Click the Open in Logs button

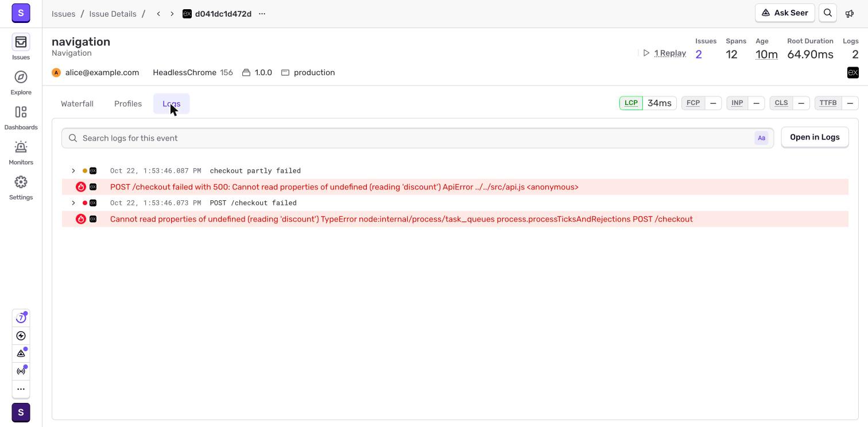click(815, 137)
